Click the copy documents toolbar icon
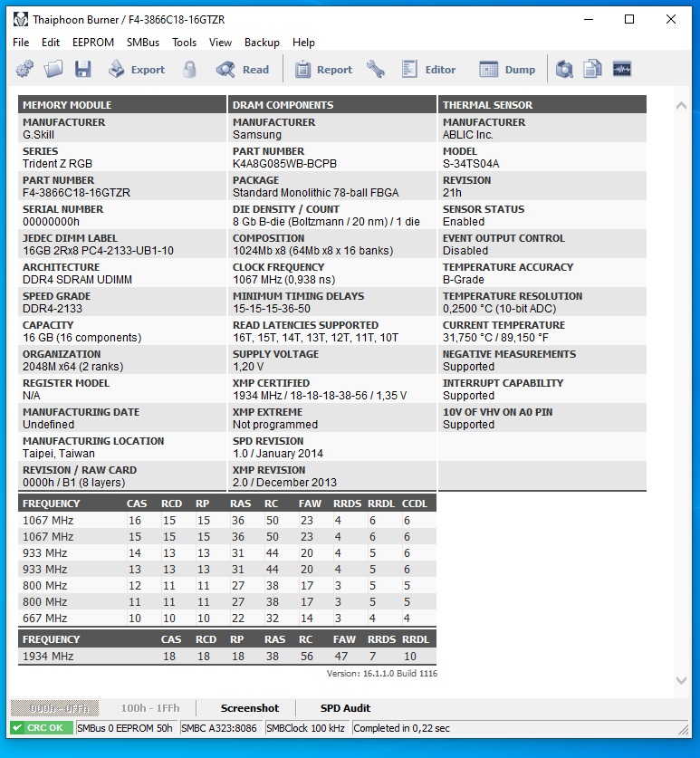 pos(592,70)
